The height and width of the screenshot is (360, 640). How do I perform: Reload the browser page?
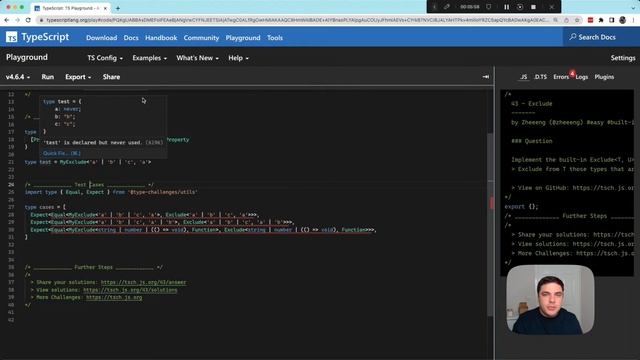28,20
